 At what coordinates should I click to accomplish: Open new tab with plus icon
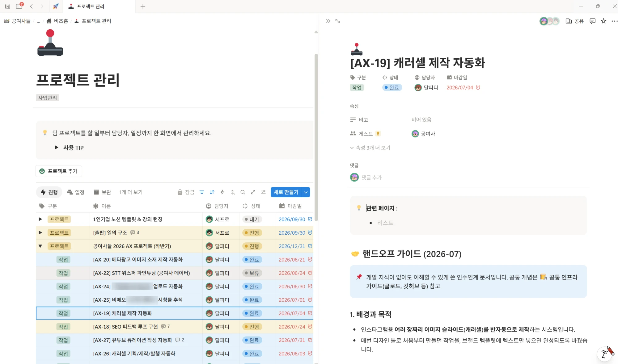point(143,6)
